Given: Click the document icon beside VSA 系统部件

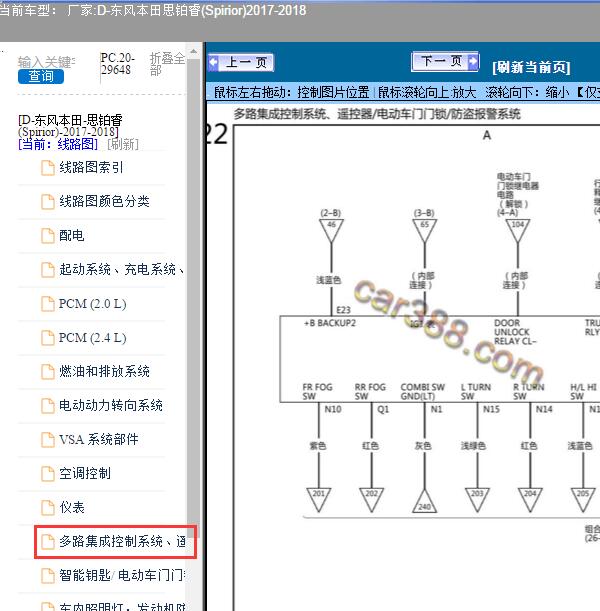Looking at the screenshot, I should (x=48, y=440).
